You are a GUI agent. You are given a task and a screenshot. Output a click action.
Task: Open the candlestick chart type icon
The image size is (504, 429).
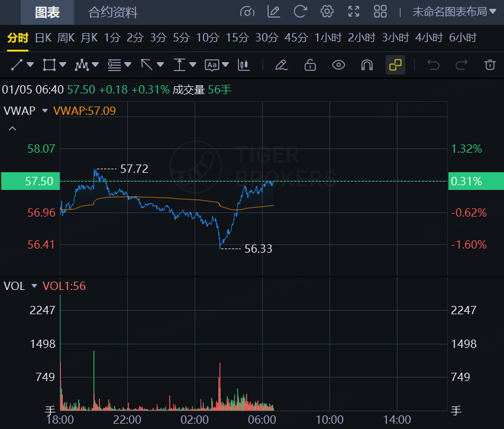pos(244,64)
